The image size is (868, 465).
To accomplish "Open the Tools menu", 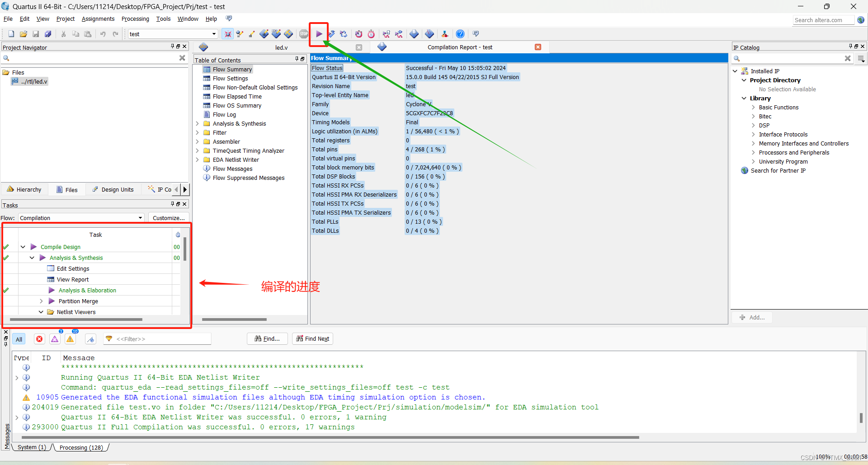I will coord(163,19).
